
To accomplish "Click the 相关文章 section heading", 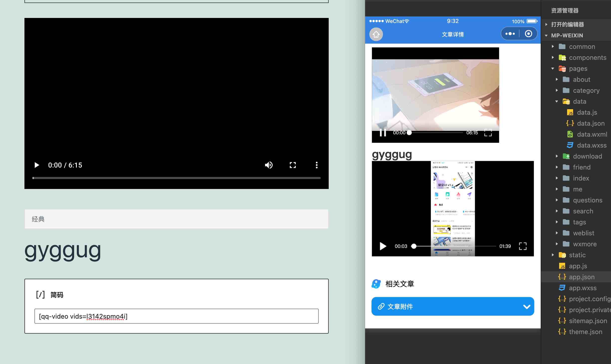I will click(x=400, y=284).
